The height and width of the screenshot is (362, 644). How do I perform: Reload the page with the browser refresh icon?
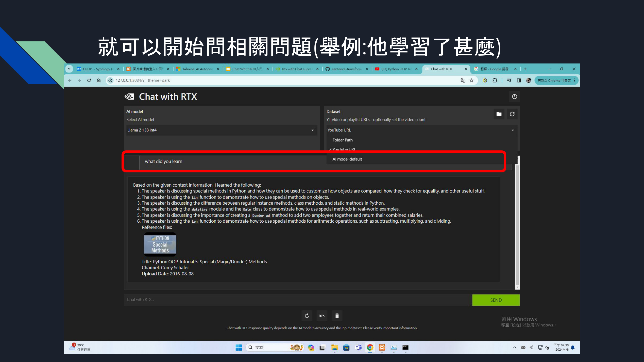click(x=89, y=80)
